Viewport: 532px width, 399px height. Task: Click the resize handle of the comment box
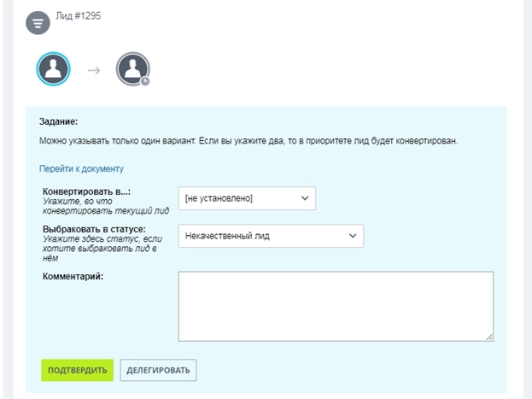coord(488,337)
